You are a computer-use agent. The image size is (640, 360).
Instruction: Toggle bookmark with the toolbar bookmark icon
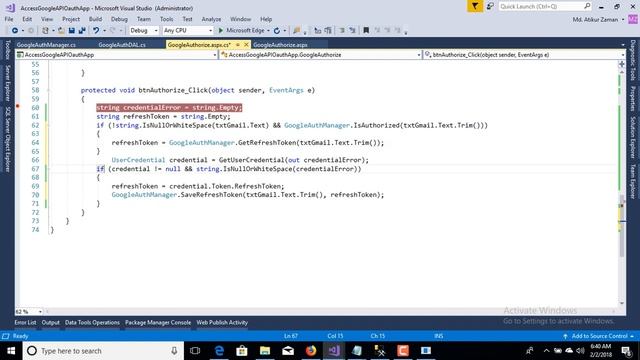pyautogui.click(x=366, y=31)
